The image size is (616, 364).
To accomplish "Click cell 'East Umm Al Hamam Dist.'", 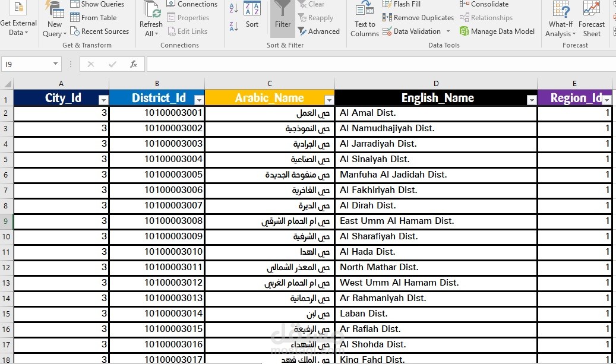I will (436, 221).
